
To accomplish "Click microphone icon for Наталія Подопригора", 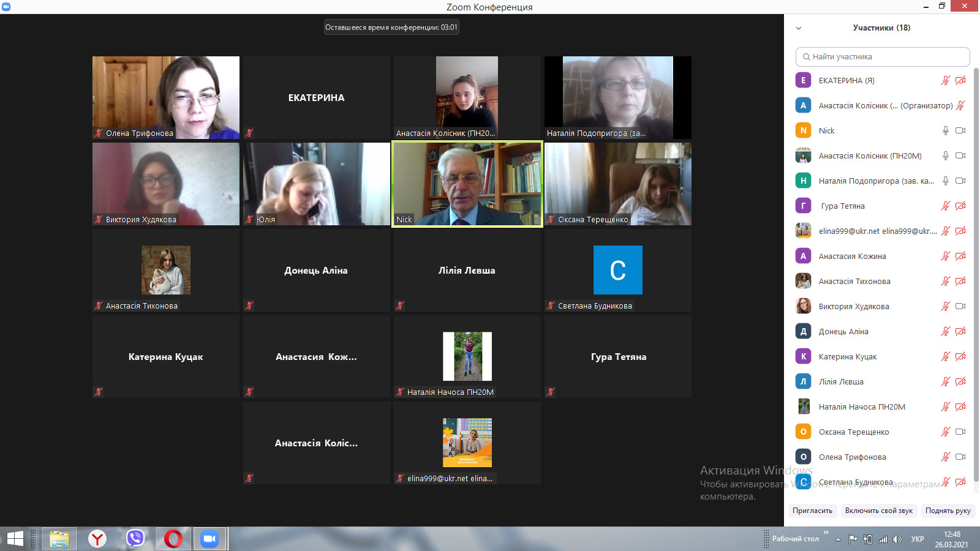I will (x=946, y=181).
